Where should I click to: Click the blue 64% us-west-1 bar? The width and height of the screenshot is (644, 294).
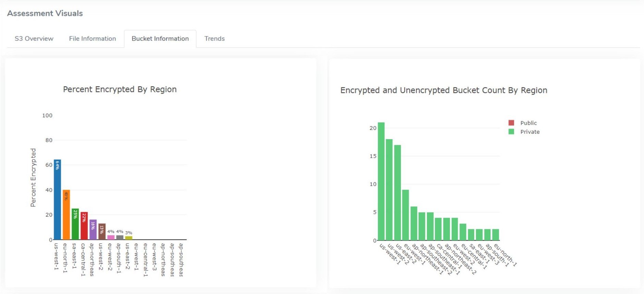57,199
